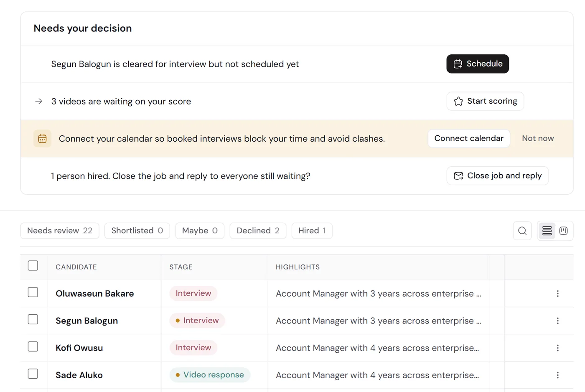
Task: Select Oluwaseun Bakare's row checkbox
Action: tap(33, 292)
